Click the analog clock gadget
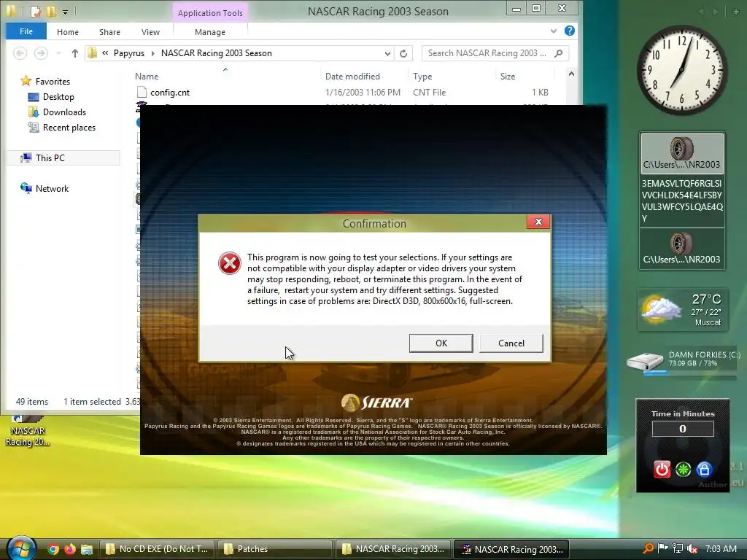The width and height of the screenshot is (747, 560). (x=682, y=70)
